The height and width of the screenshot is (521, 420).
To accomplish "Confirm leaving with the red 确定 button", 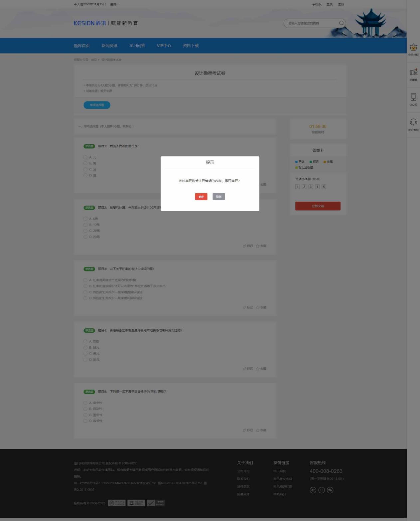I will (201, 197).
